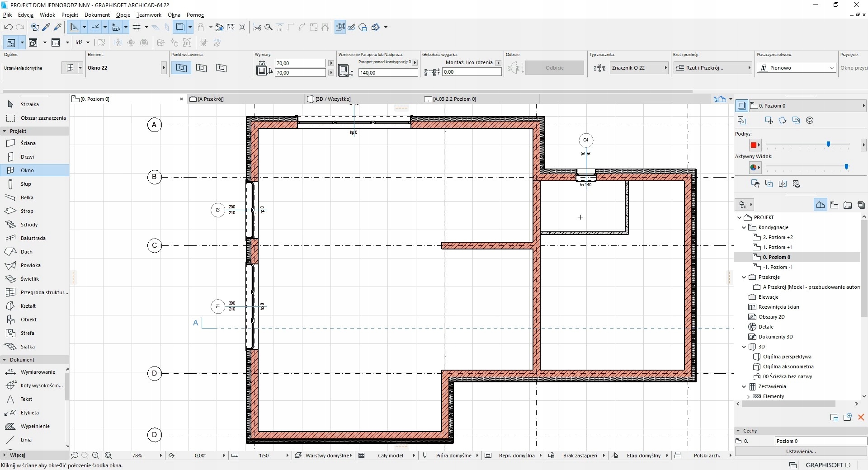
Task: Select the Ściana wall tool
Action: coord(28,143)
